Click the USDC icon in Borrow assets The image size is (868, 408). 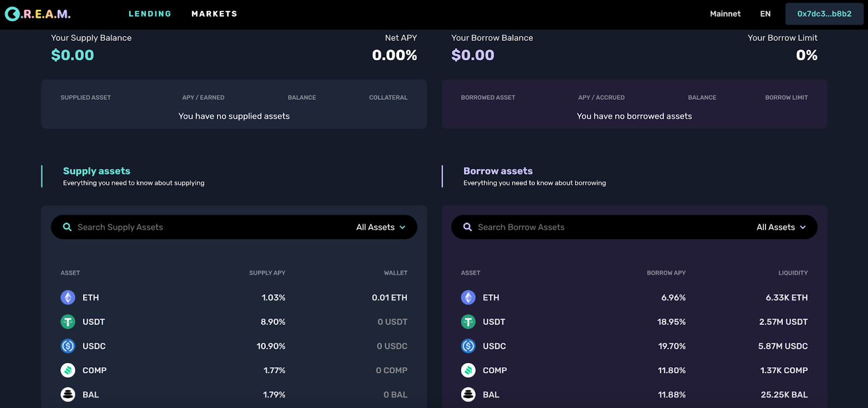click(468, 346)
